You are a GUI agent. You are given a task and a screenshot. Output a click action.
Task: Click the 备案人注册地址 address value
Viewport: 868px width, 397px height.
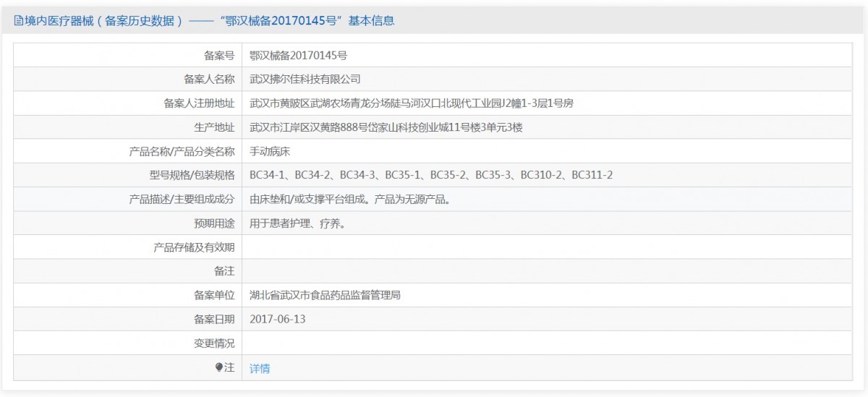[411, 103]
